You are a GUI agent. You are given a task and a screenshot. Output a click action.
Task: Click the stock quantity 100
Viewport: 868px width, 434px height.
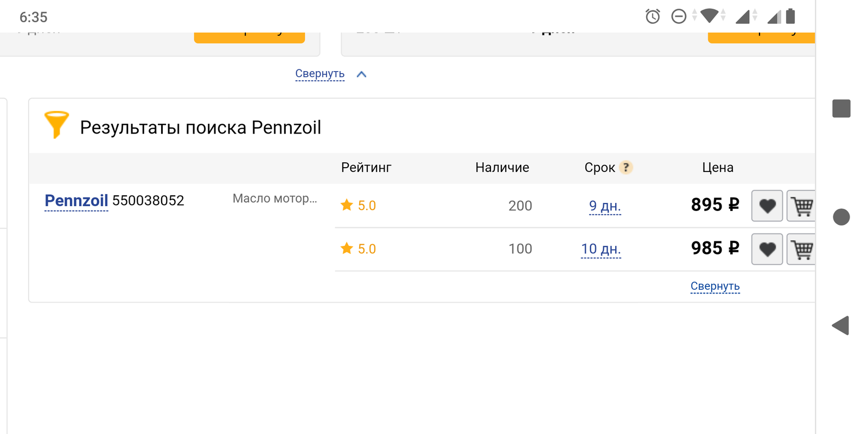pos(520,249)
